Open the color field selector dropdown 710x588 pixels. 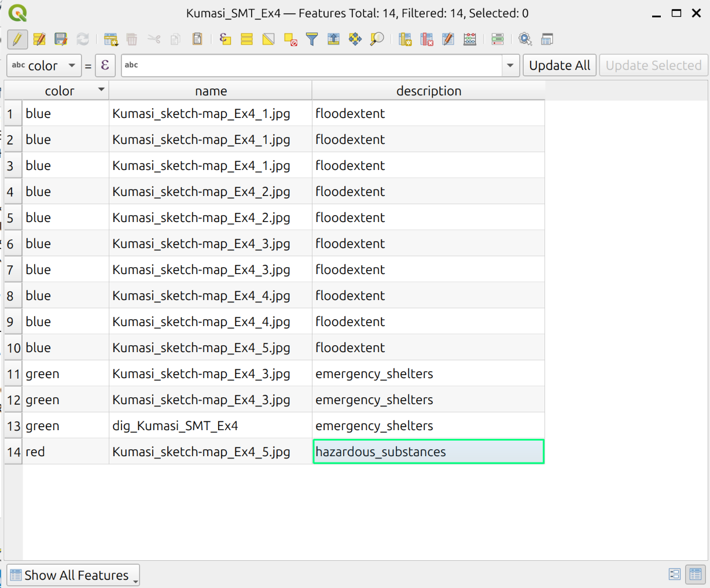43,65
